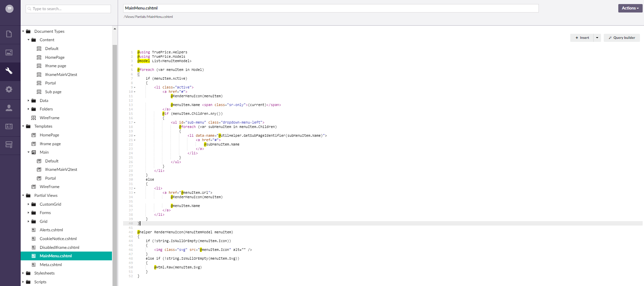Viewport: 644px width, 286px height.
Task: Open the Iframe page template
Action: [x=50, y=144]
